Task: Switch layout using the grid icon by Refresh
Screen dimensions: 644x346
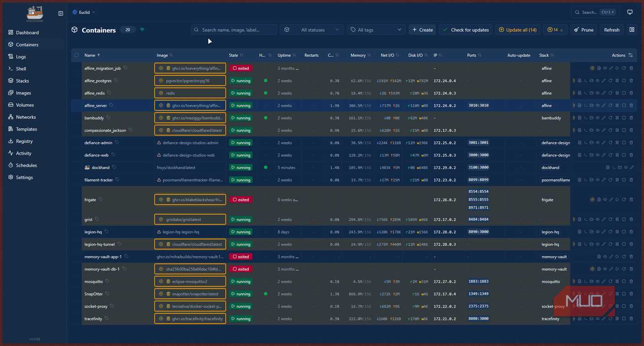Action: pos(632,30)
